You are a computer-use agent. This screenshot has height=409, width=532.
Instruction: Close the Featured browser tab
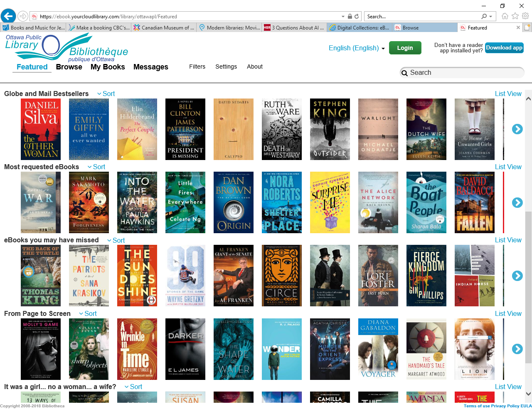click(x=518, y=27)
